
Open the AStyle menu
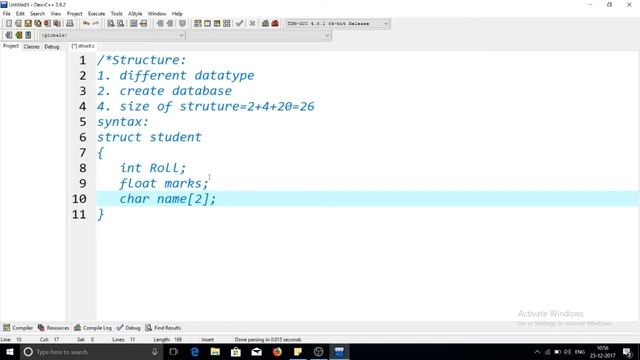135,13
